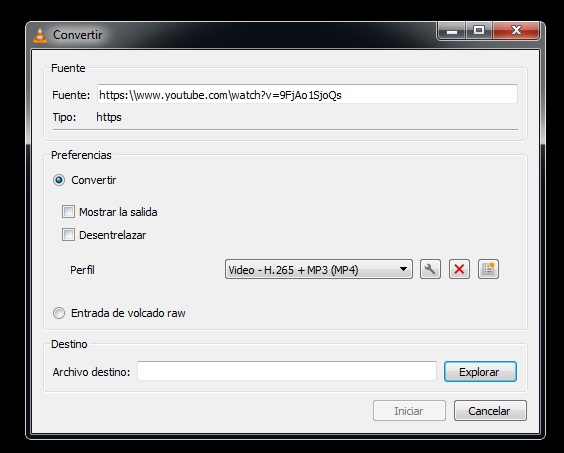Screen dimensions: 564x453
Task: Click the https type label
Action: pos(109,117)
